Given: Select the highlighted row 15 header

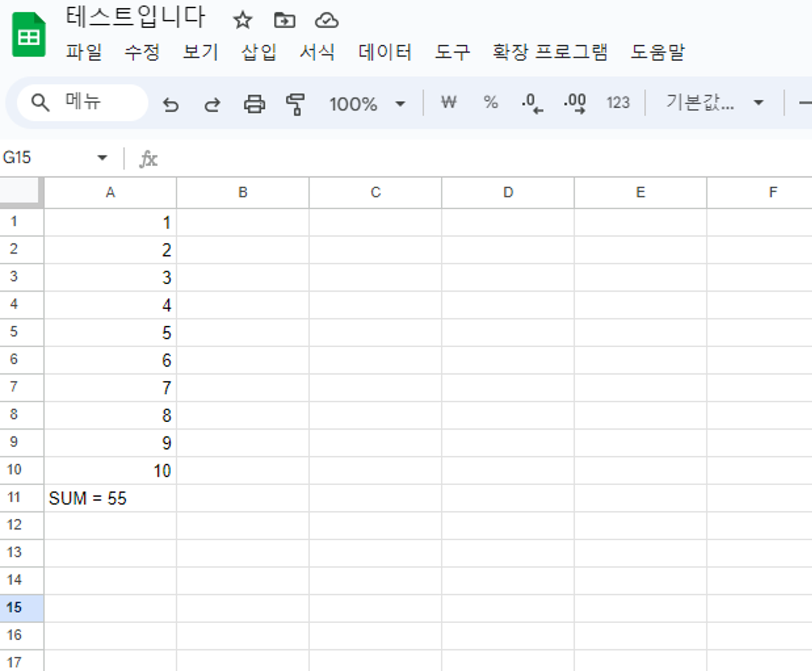Looking at the screenshot, I should [x=22, y=608].
